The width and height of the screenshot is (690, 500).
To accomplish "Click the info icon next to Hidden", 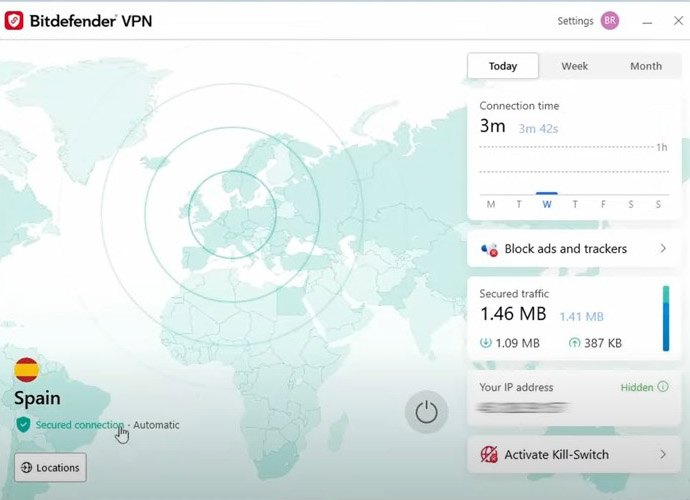I will point(663,387).
